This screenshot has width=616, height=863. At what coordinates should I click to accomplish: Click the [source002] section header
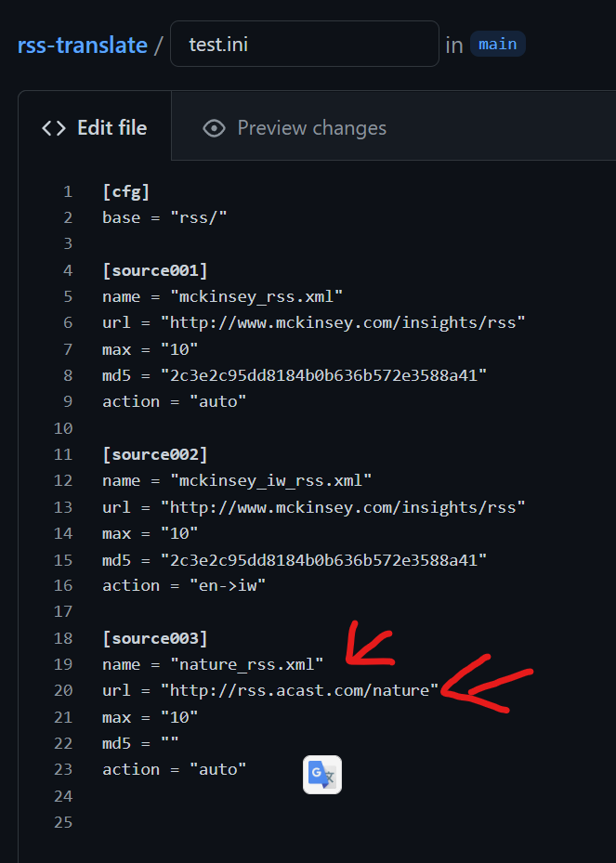click(154, 454)
